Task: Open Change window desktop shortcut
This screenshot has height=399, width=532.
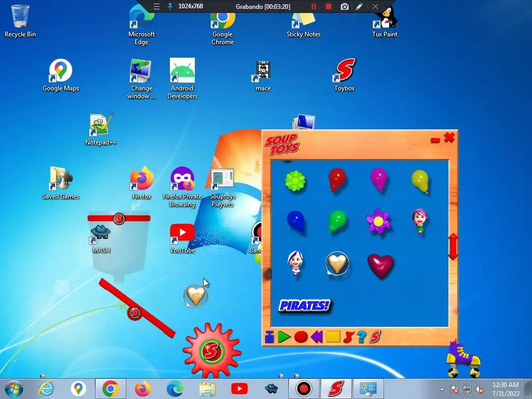Action: (141, 79)
